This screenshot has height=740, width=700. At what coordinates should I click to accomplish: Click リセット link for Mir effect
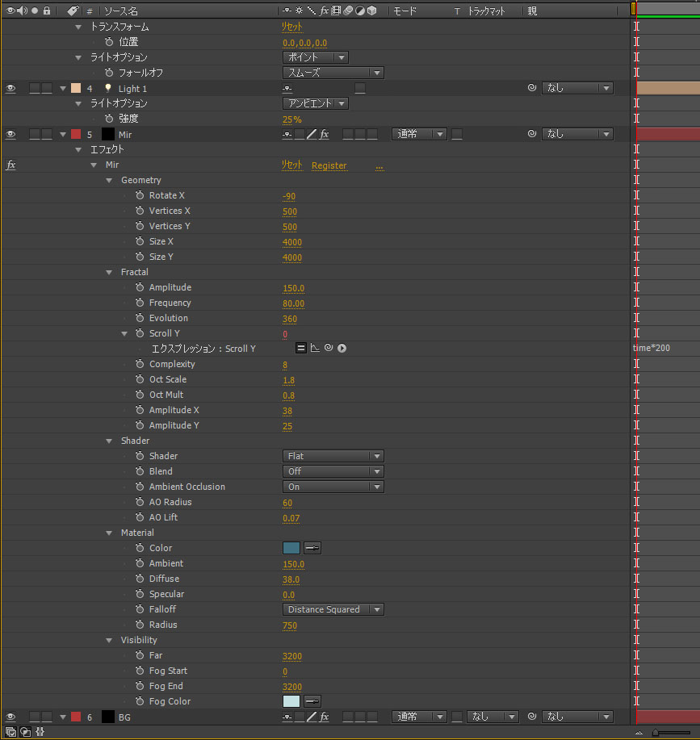pos(291,165)
